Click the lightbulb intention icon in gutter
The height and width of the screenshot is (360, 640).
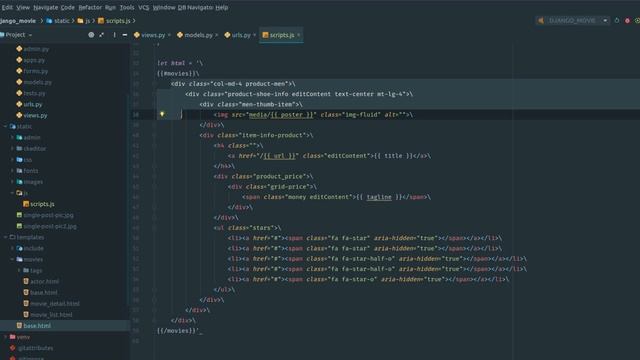click(x=162, y=115)
